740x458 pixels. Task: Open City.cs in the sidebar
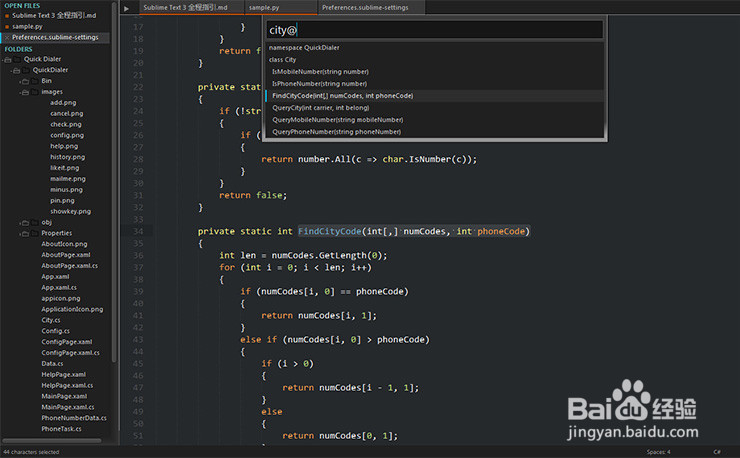pyautogui.click(x=50, y=320)
